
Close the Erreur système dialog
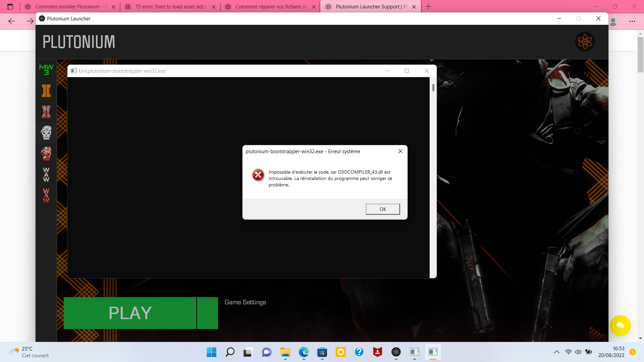(x=400, y=151)
